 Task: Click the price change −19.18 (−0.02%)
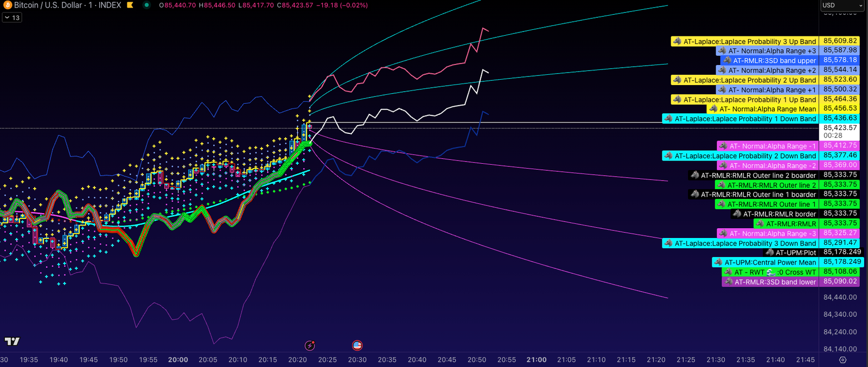(342, 5)
